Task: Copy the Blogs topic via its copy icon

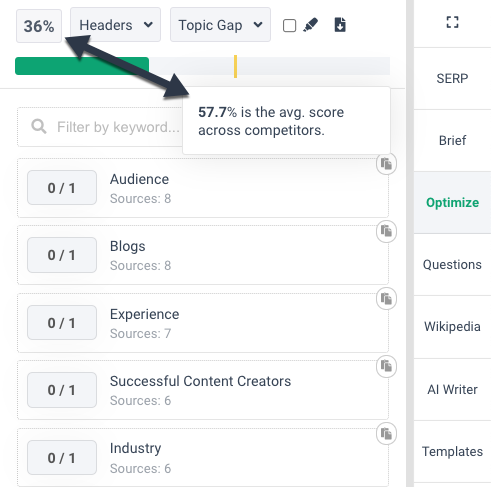Action: coord(386,231)
